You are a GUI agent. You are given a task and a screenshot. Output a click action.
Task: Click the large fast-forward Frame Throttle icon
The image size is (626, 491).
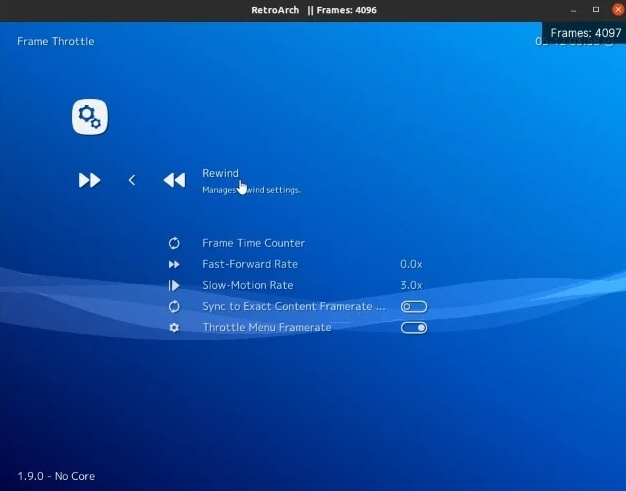pos(89,180)
